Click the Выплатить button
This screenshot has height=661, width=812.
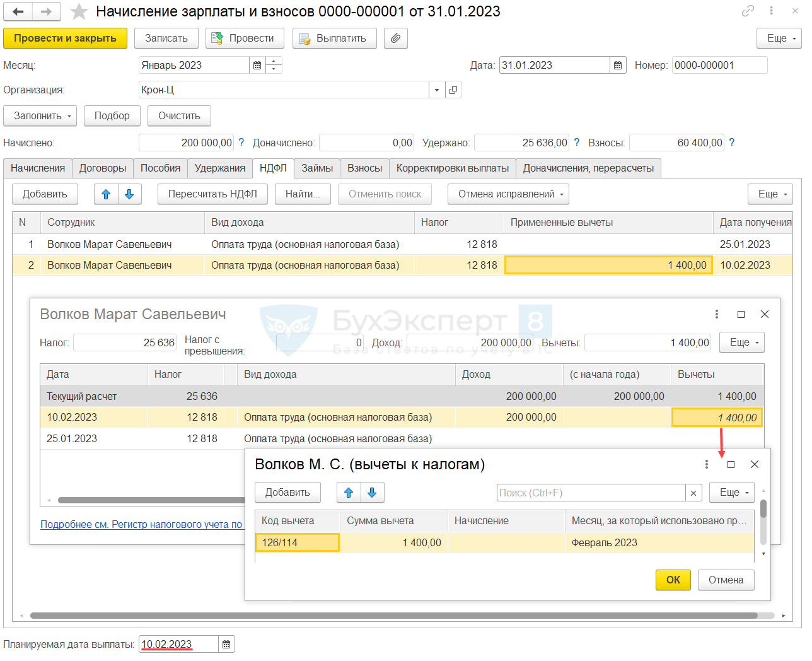click(335, 38)
